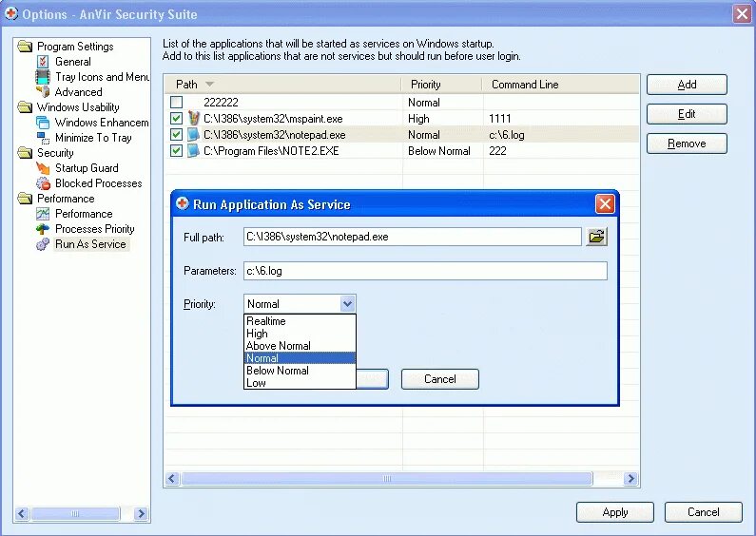This screenshot has height=536, width=756.
Task: Click the General settings checklist icon
Action: 43,62
